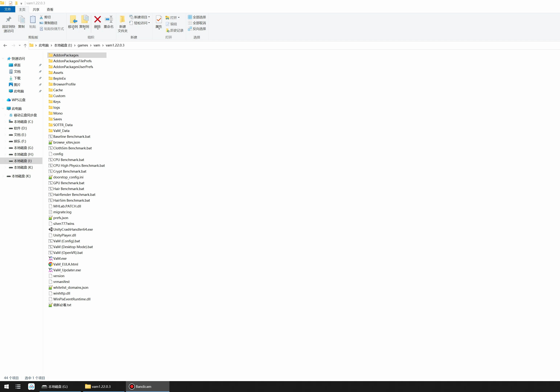Select Pictures (图片) in Quick access
This screenshot has width=560, height=392.
pos(17,85)
